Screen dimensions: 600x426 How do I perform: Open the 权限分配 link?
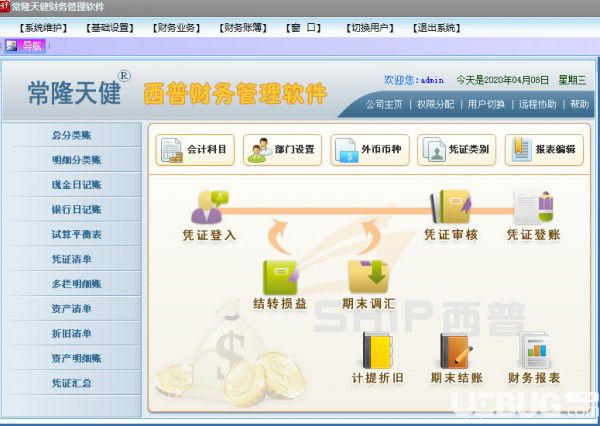pyautogui.click(x=435, y=104)
